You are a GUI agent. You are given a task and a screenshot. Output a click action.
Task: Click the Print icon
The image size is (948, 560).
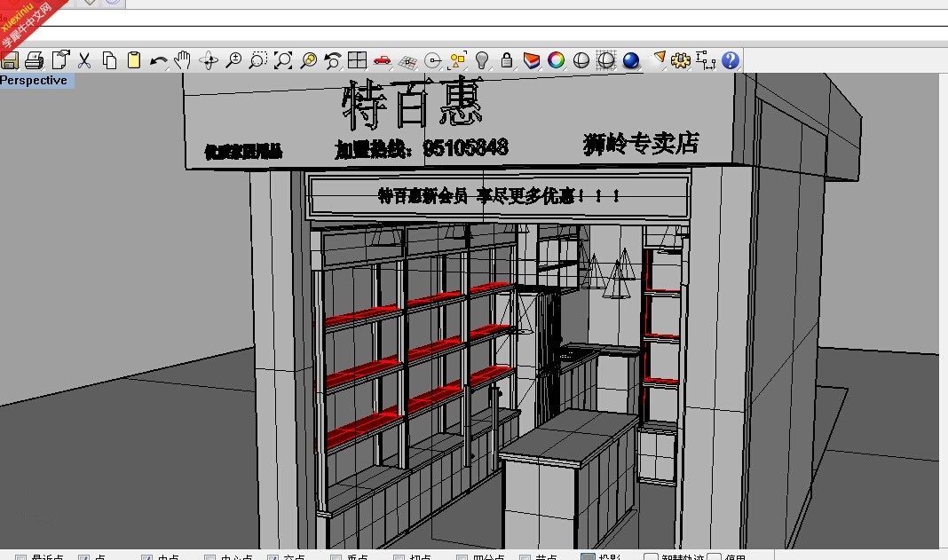coord(35,60)
